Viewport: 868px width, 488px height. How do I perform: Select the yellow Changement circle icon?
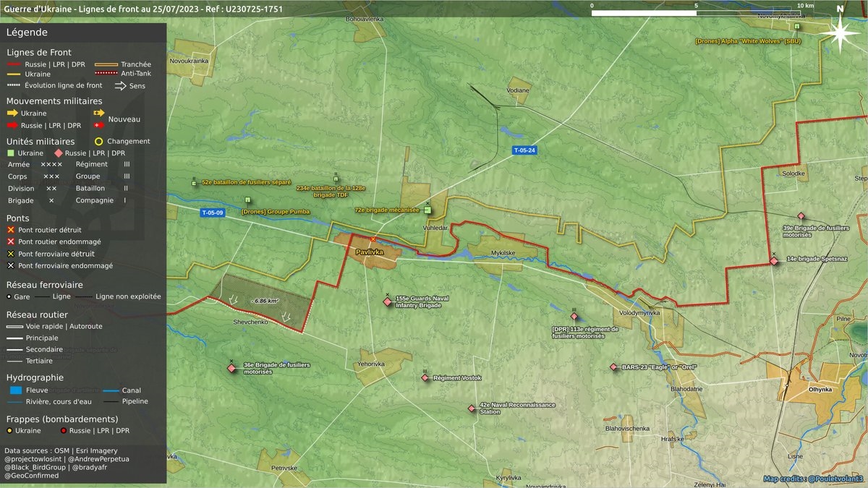[98, 142]
